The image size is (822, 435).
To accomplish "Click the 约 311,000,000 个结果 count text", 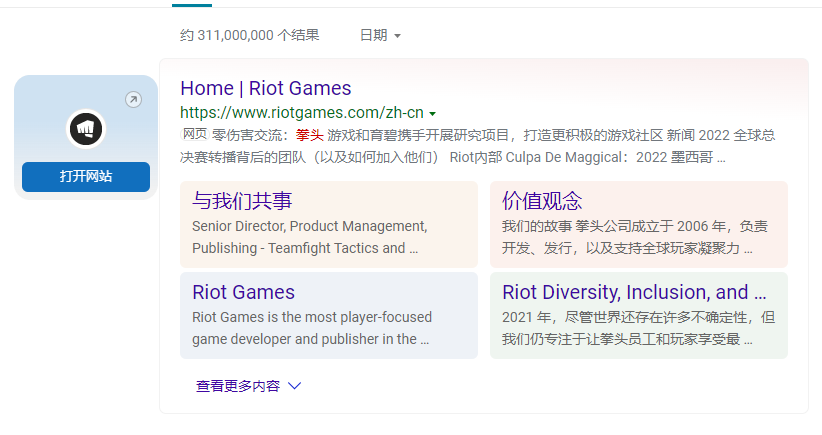I will [250, 35].
